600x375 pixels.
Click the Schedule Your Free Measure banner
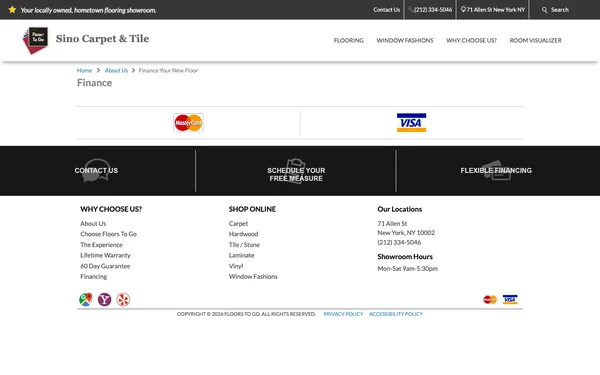coord(296,171)
